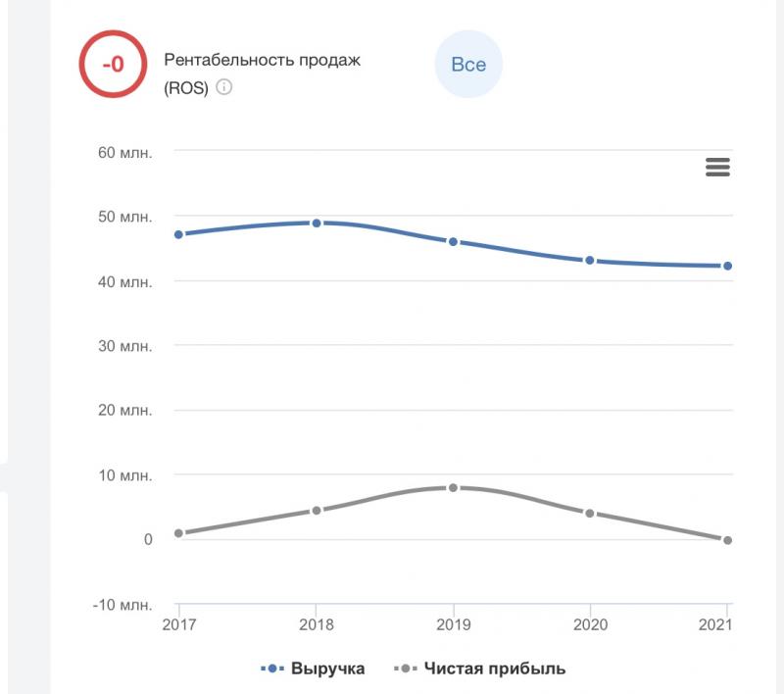The height and width of the screenshot is (694, 784).
Task: Click the 2019 blue revenue marker
Action: (453, 241)
